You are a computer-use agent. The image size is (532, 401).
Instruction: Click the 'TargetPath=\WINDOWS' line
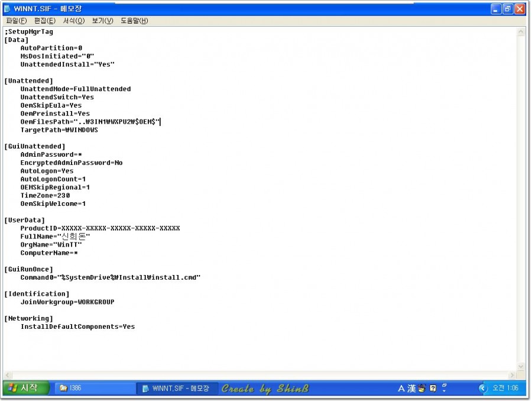click(x=59, y=130)
